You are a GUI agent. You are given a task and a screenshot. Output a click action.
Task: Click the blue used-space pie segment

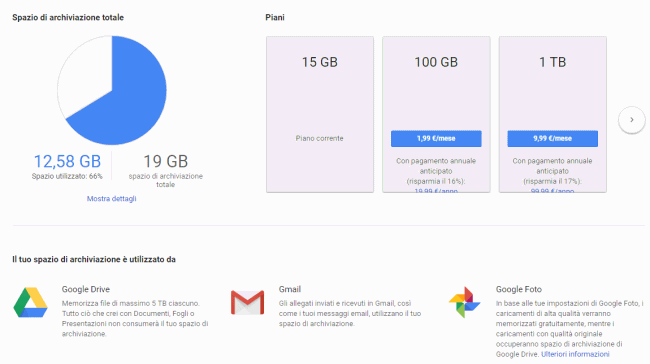click(133, 99)
